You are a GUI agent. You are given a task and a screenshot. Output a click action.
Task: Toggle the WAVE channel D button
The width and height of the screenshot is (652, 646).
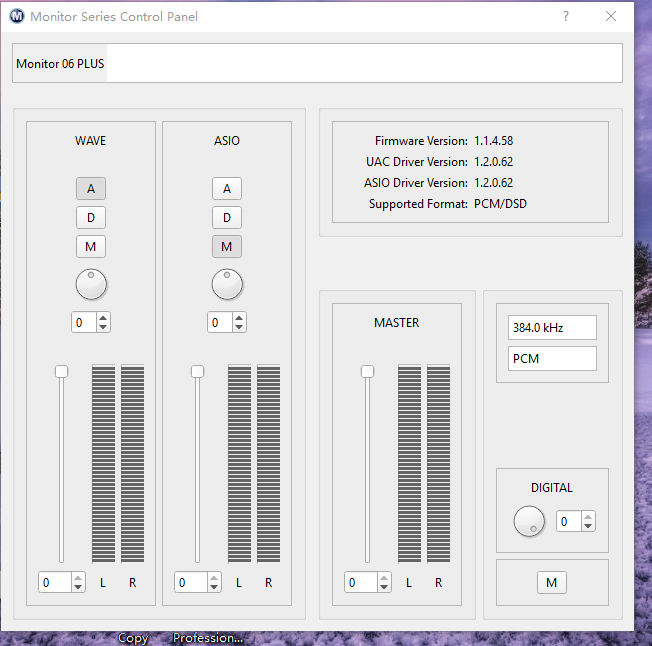pos(91,217)
